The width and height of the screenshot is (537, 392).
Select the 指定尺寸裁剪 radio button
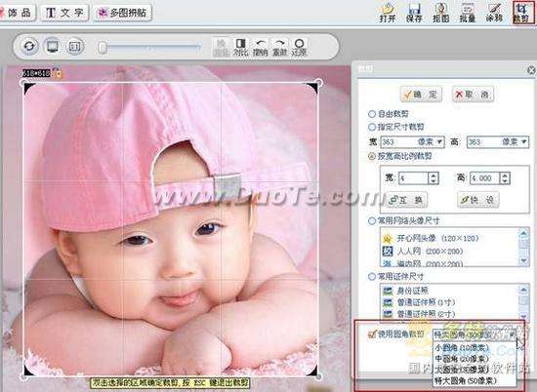coord(372,127)
